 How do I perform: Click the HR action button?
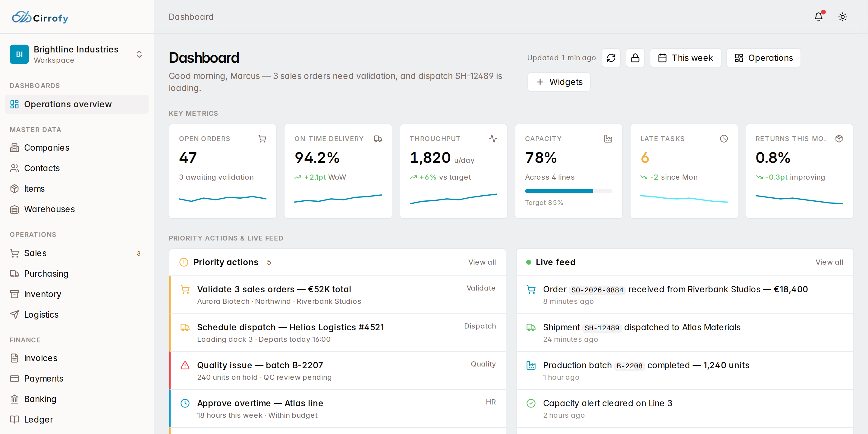point(491,402)
